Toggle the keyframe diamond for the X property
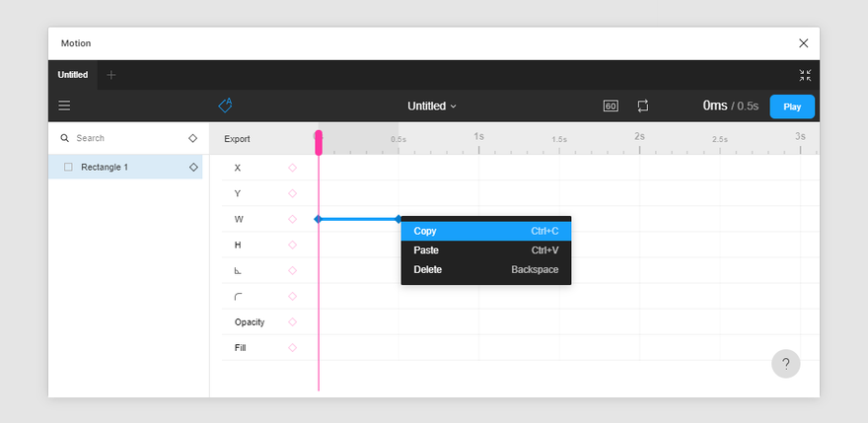The height and width of the screenshot is (423, 868). pos(292,168)
